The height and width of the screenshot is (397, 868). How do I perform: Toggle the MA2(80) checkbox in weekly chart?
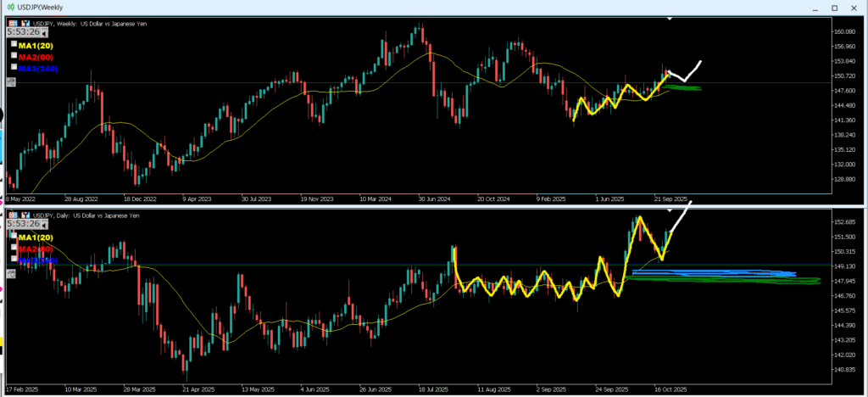(14, 55)
